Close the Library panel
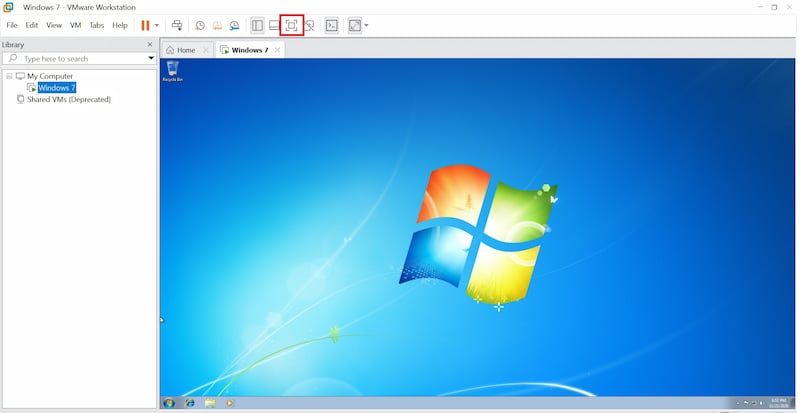Image resolution: width=800 pixels, height=413 pixels. [150, 44]
